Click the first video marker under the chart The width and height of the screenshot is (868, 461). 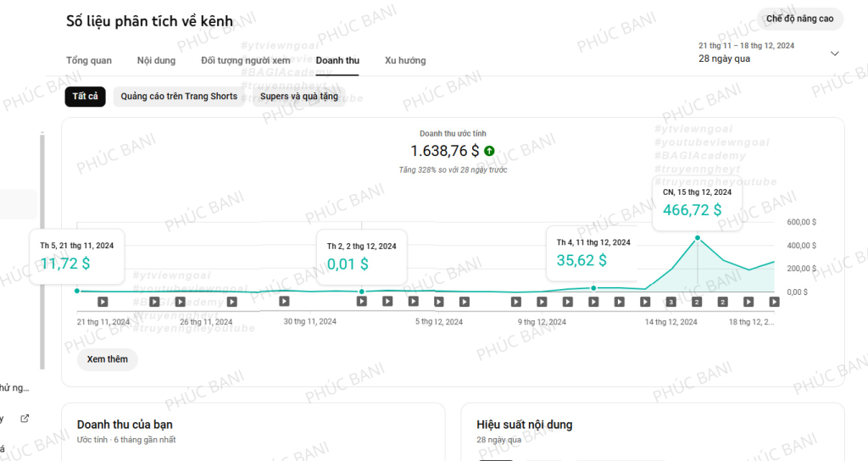click(103, 301)
